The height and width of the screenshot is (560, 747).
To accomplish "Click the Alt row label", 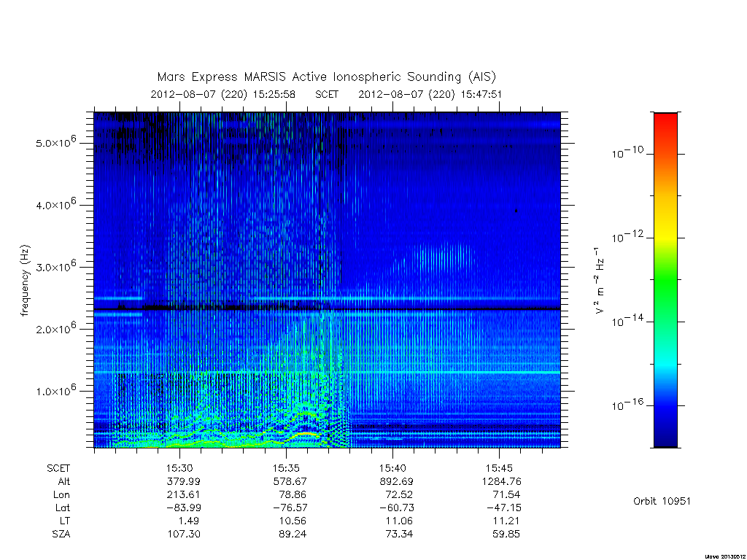I will point(64,481).
